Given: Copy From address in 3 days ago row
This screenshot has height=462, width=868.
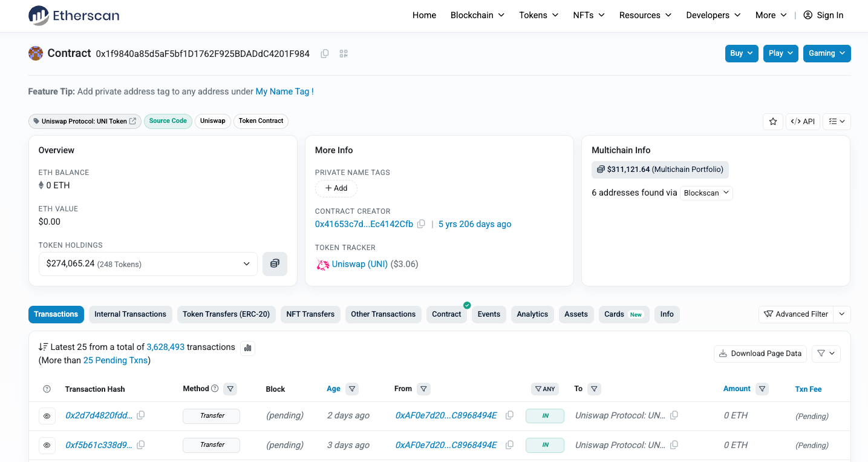Looking at the screenshot, I should (x=509, y=445).
